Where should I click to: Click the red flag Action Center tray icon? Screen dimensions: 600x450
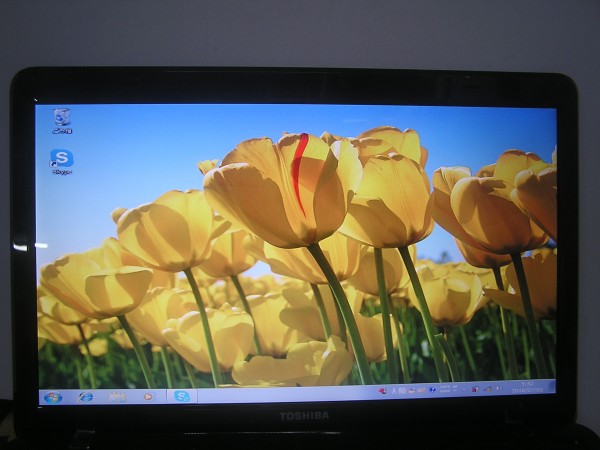[x=475, y=390]
